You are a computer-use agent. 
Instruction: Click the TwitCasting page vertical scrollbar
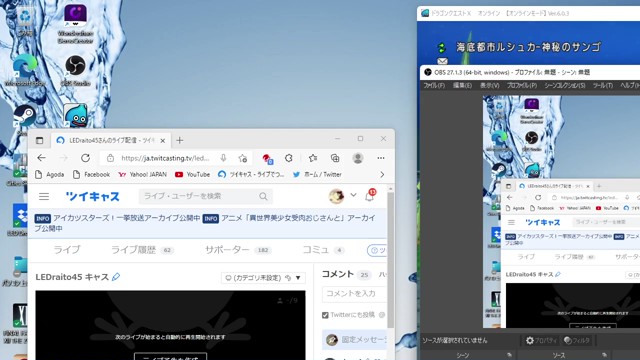point(391,260)
